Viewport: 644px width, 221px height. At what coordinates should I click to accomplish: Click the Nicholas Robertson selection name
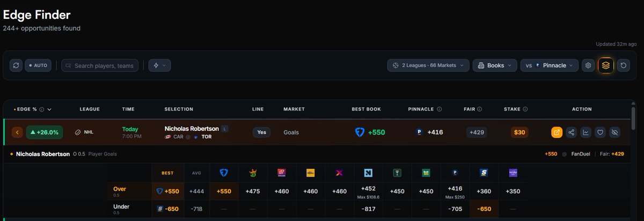(192, 129)
